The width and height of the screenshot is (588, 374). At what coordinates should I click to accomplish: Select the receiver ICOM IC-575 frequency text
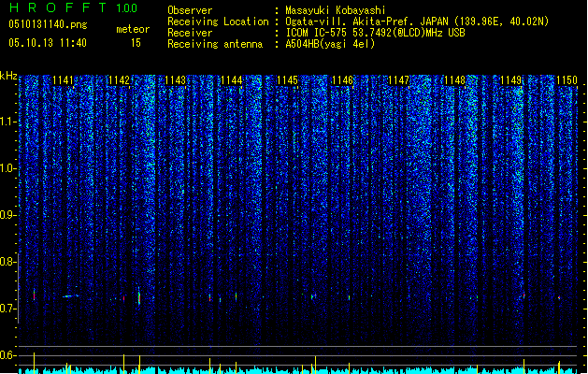[376, 33]
